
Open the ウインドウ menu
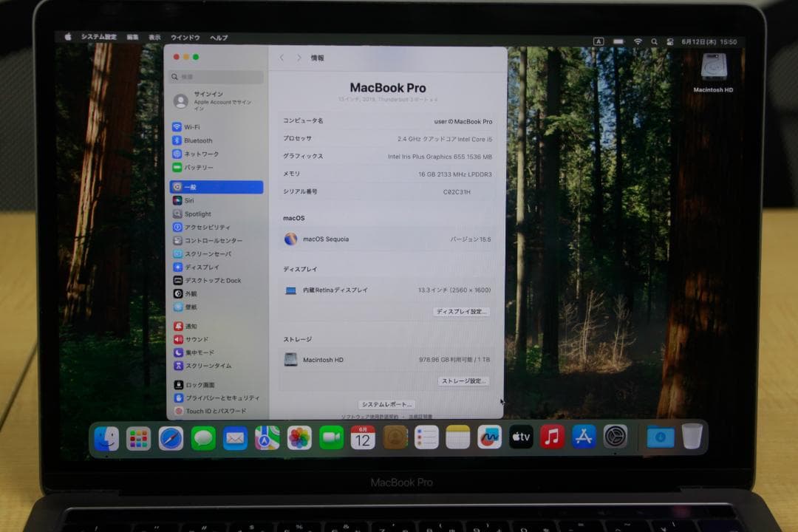point(184,36)
